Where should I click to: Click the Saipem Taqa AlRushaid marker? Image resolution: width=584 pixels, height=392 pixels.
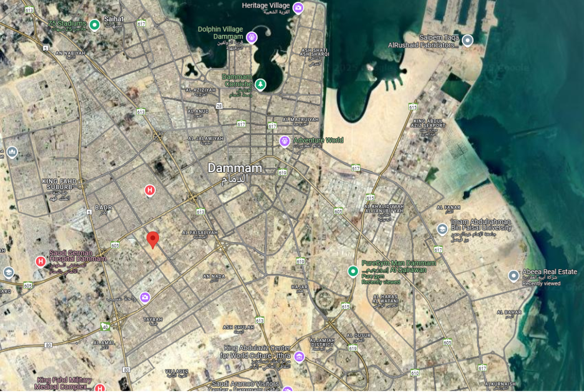[467, 40]
